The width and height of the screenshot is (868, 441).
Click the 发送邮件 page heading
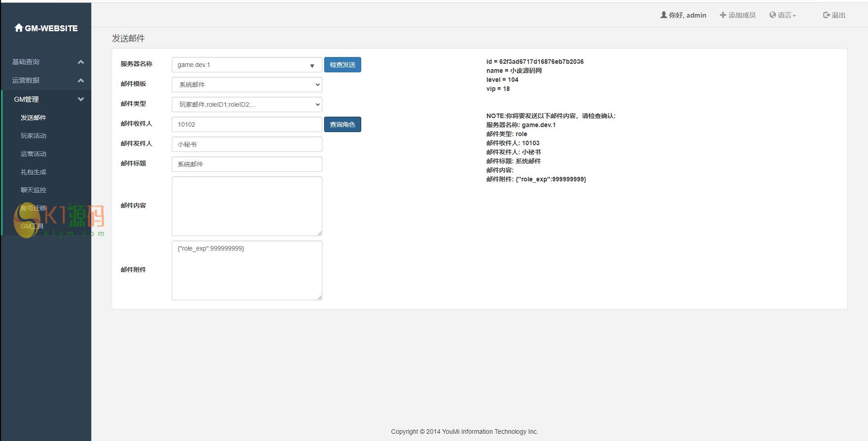click(128, 38)
